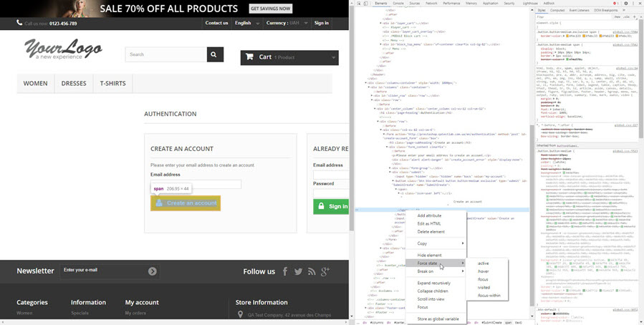The height and width of the screenshot is (325, 644).
Task: Click Sign in link in header
Action: coord(322,23)
